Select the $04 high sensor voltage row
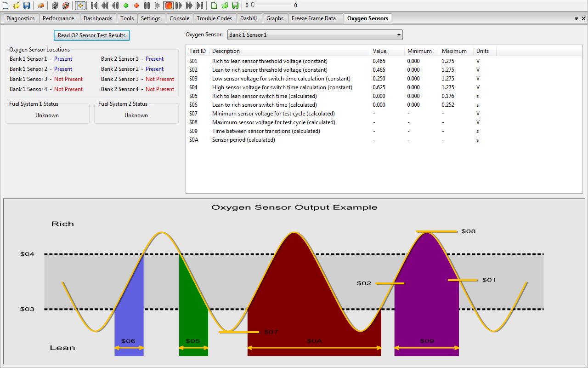Viewport: 588px width, 368px height. pyautogui.click(x=384, y=87)
